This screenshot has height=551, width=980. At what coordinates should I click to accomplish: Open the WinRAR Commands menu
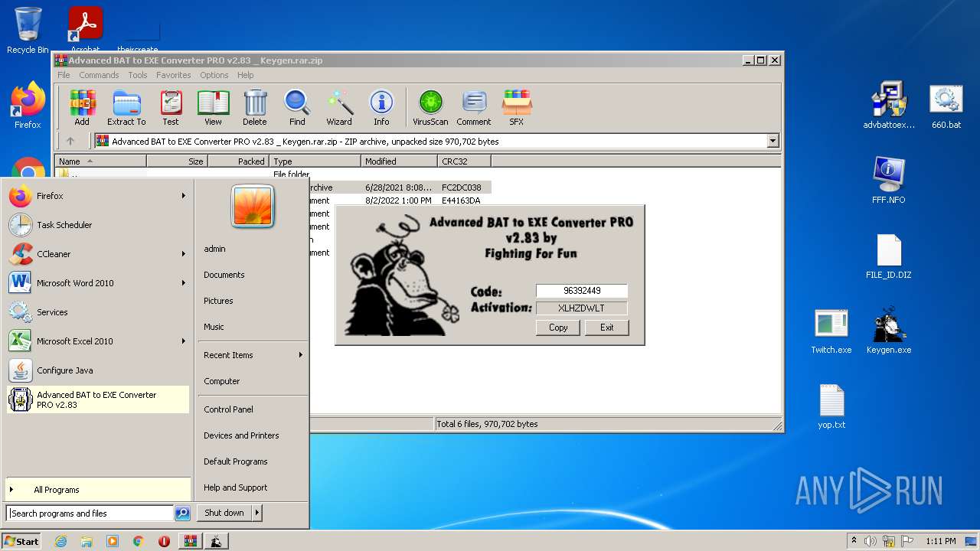(99, 75)
